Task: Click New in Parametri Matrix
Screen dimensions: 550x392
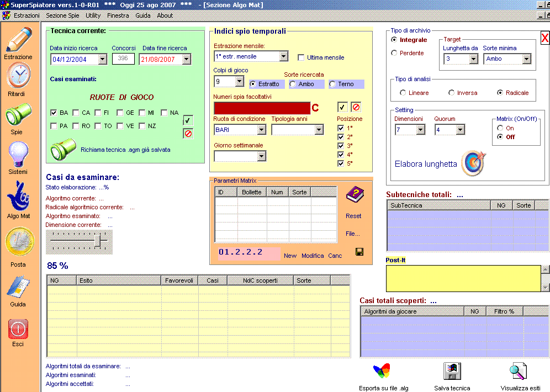Action: pos(290,256)
